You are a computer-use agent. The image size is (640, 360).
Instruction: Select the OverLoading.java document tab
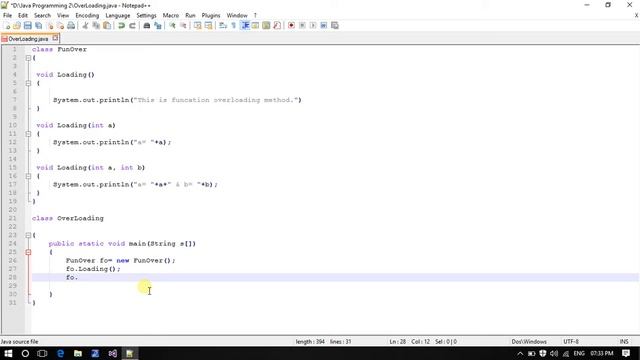point(28,39)
